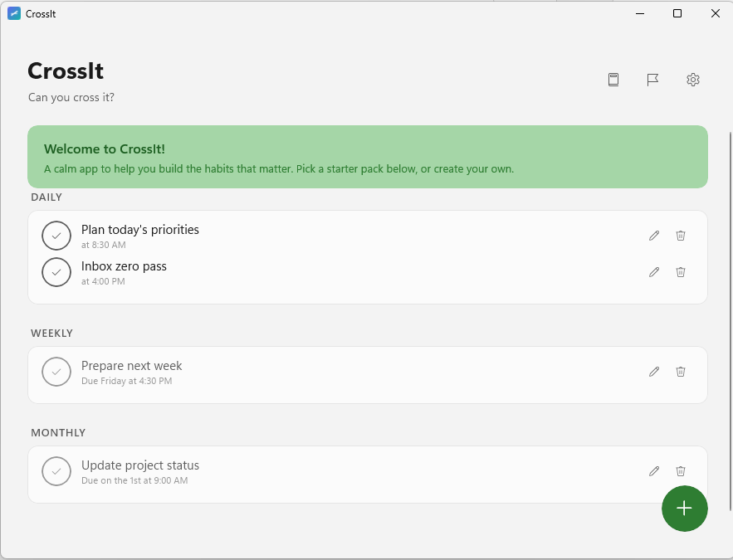Click the CrossIt logo in the title bar
This screenshot has width=733, height=560.
point(14,13)
